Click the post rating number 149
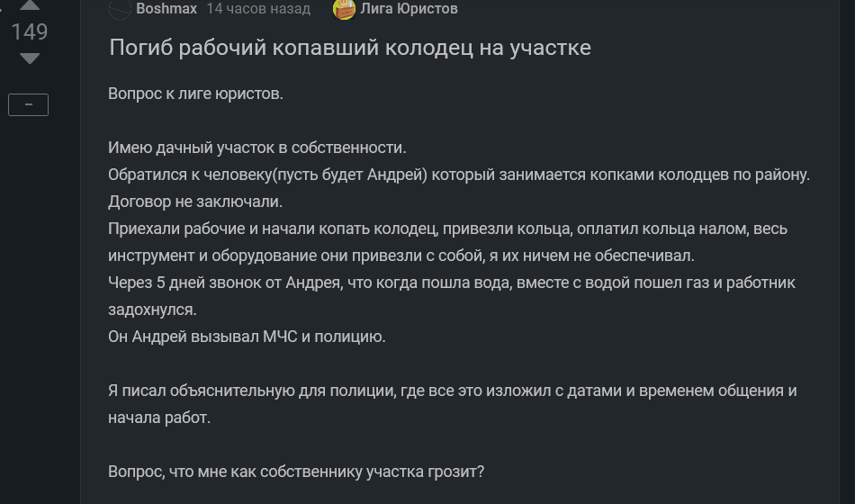The image size is (855, 504). (29, 32)
